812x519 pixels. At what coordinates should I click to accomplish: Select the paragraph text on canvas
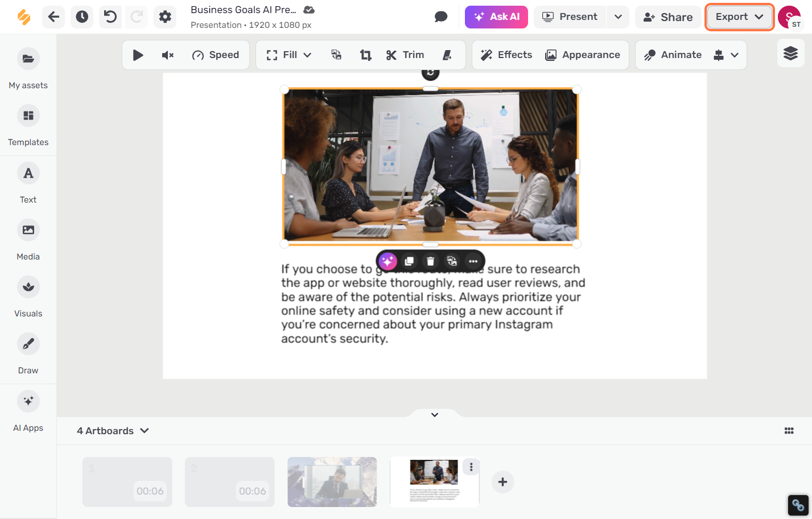click(x=433, y=304)
